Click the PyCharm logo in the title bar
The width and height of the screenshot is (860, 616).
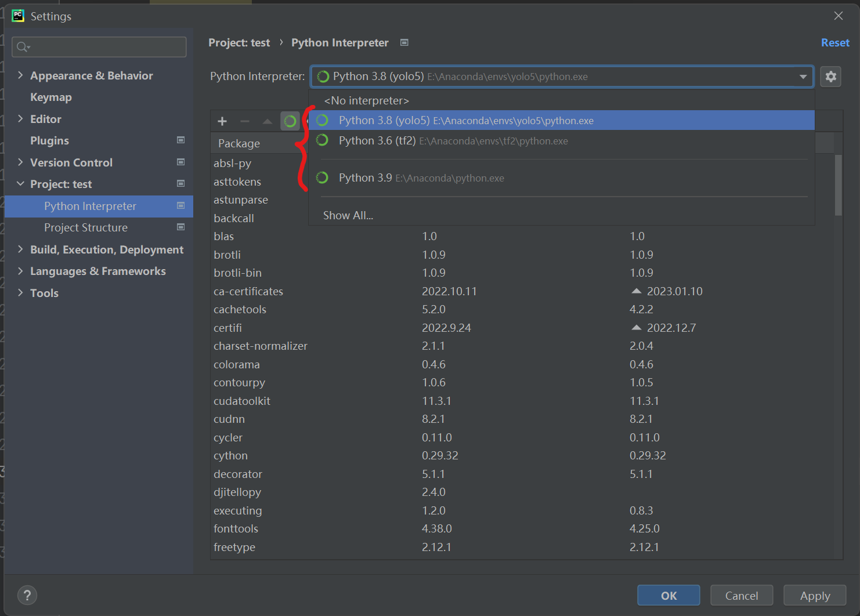pyautogui.click(x=18, y=16)
